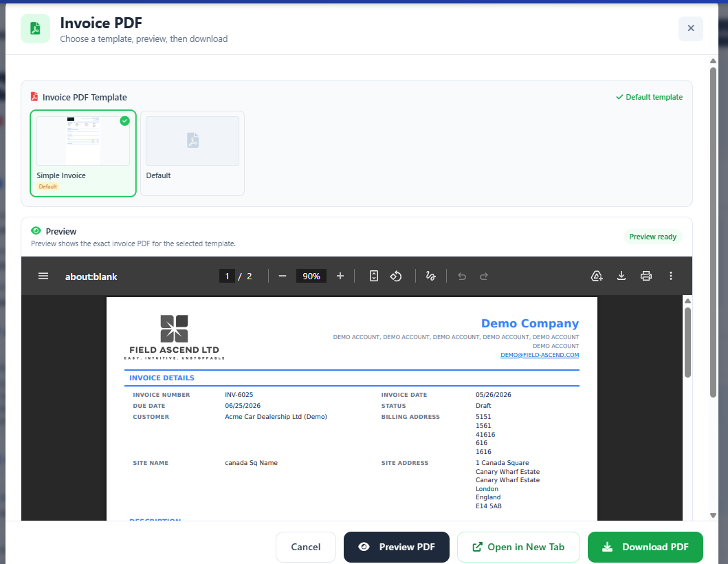Click the redo arrow in PDF toolbar
Viewport: 728px width, 564px height.
pos(484,276)
